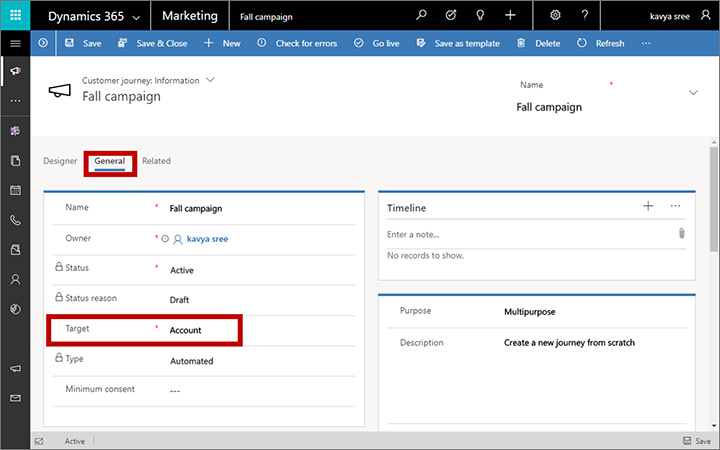Click the Purpose value Multipurpose
This screenshot has width=720, height=450.
(529, 312)
